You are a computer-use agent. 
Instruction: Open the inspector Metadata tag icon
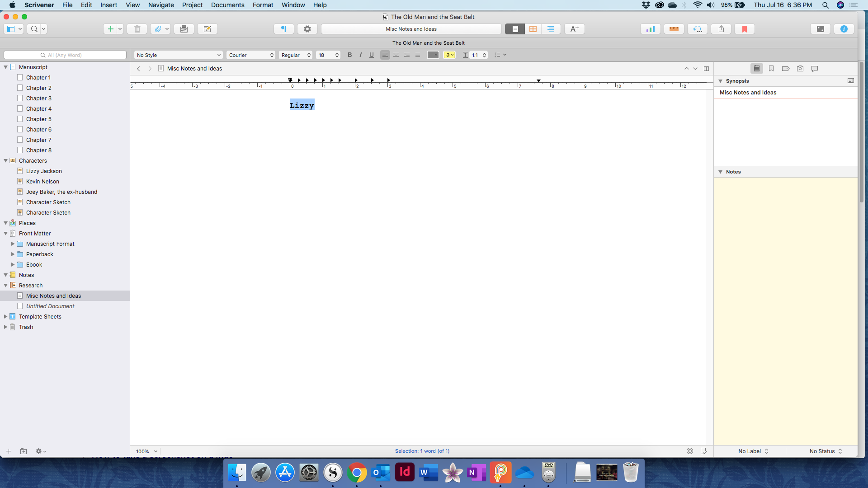(x=786, y=69)
